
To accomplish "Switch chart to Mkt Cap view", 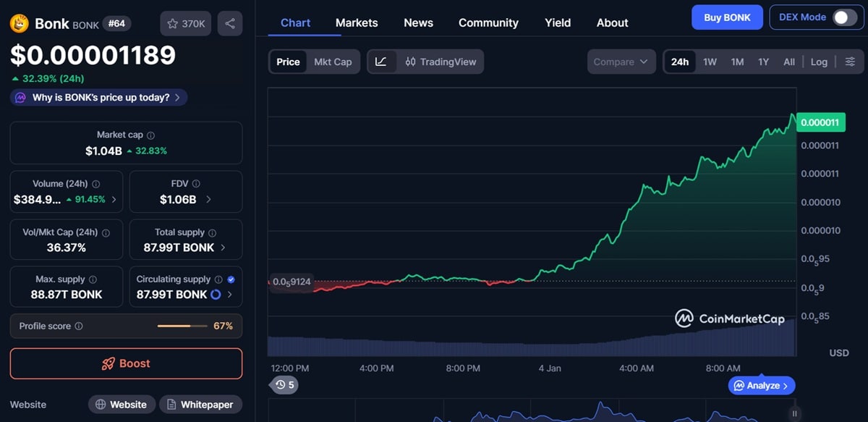I will (x=333, y=62).
